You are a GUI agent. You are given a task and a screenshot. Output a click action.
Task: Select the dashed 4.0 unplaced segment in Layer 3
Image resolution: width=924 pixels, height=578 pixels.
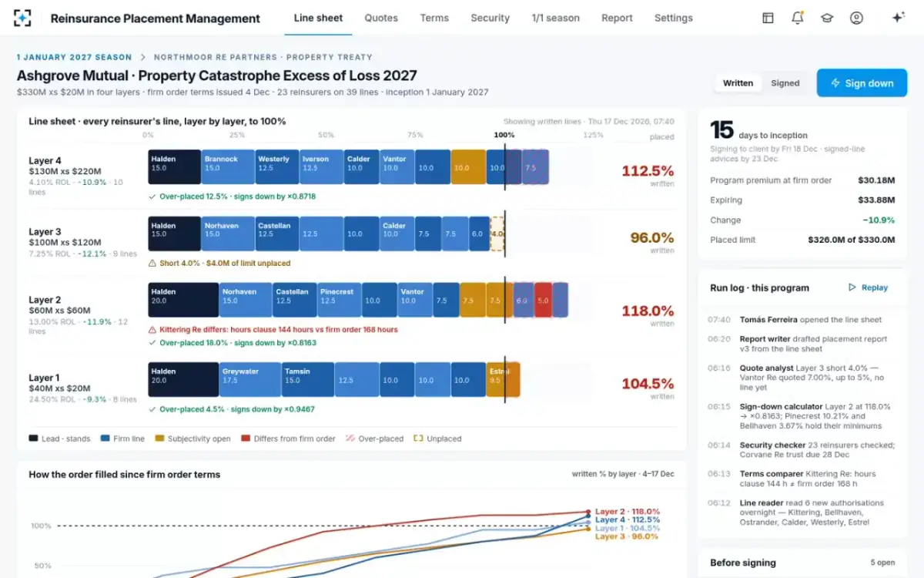point(497,234)
